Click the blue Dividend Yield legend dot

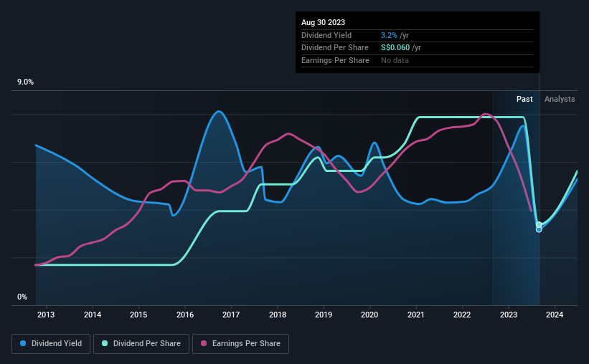click(23, 343)
